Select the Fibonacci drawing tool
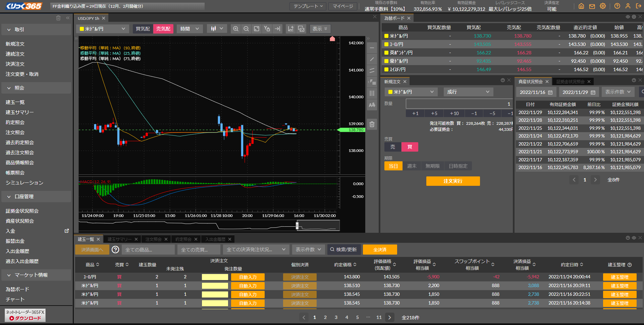The image size is (644, 325). click(x=372, y=82)
